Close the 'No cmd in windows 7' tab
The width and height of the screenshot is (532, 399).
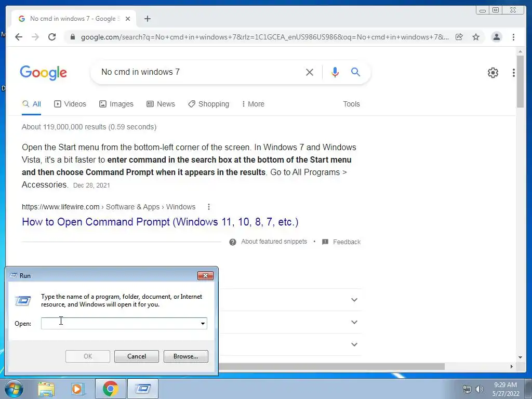(x=128, y=19)
